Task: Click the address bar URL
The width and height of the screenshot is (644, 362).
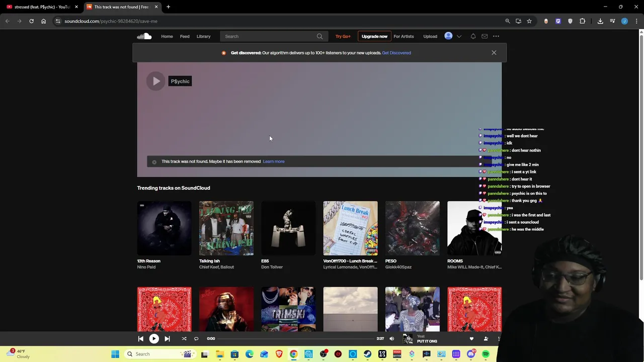Action: (x=111, y=21)
